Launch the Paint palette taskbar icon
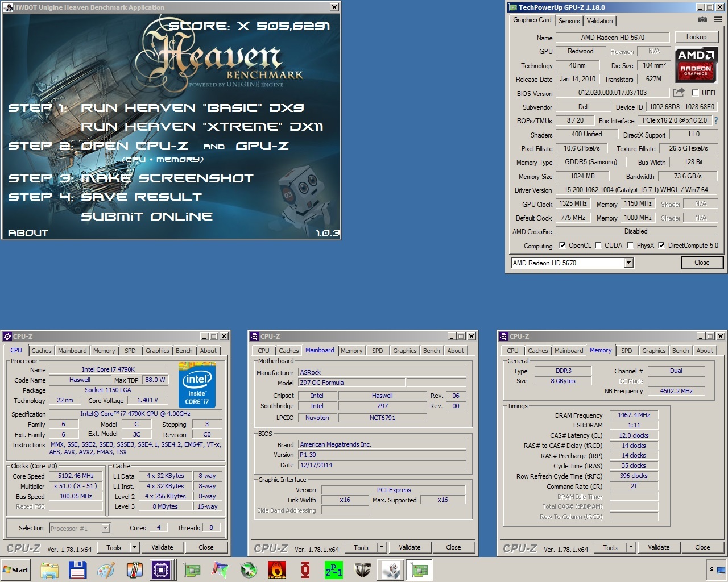 106,570
